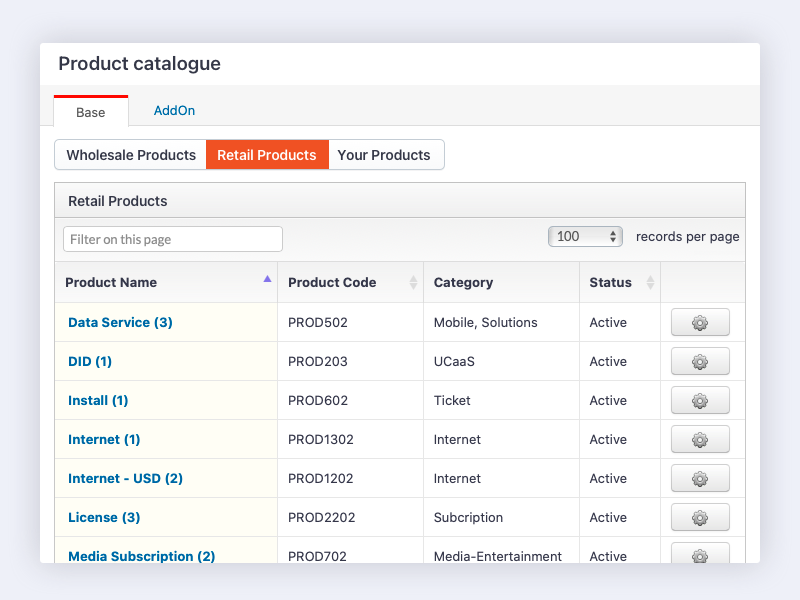
Task: Open gear settings for Internet - USD row
Action: tap(700, 479)
